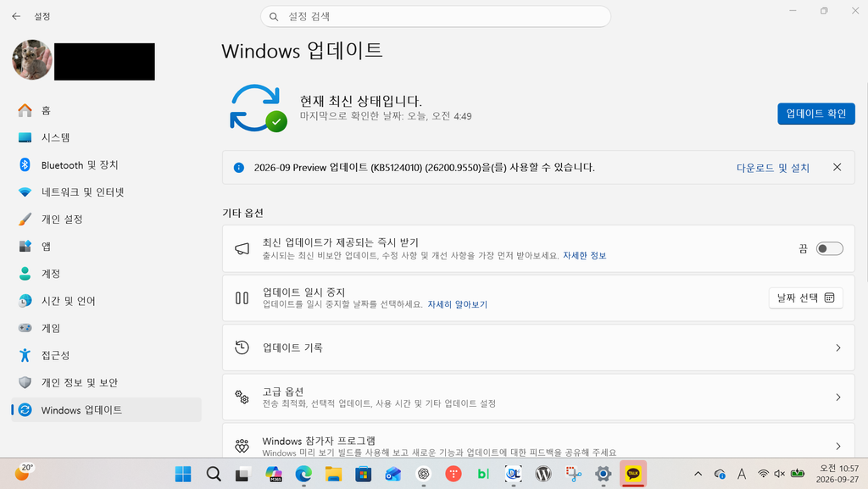
Task: Switch to DeepL on the taskbar
Action: pos(513,474)
